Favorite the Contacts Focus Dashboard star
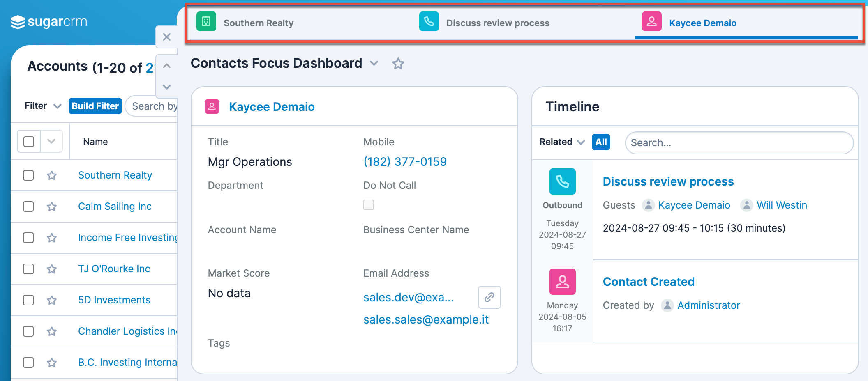Viewport: 868px width, 381px height. pos(398,64)
